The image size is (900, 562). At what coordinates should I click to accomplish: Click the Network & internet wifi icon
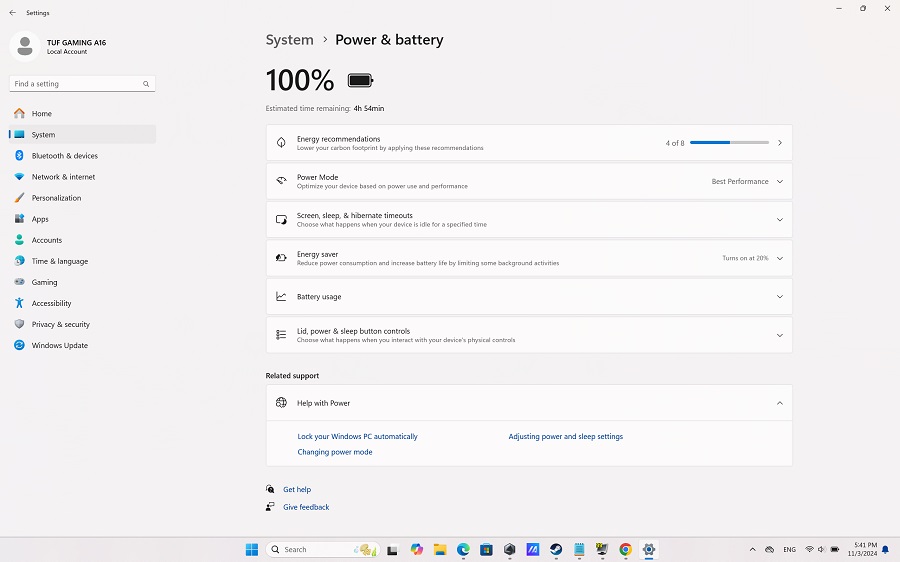[19, 177]
